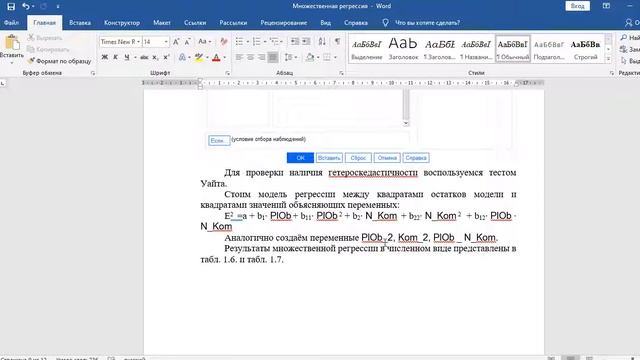The width and height of the screenshot is (640, 360).
Task: Save the document with the floppy disk icon
Action: 11,6
